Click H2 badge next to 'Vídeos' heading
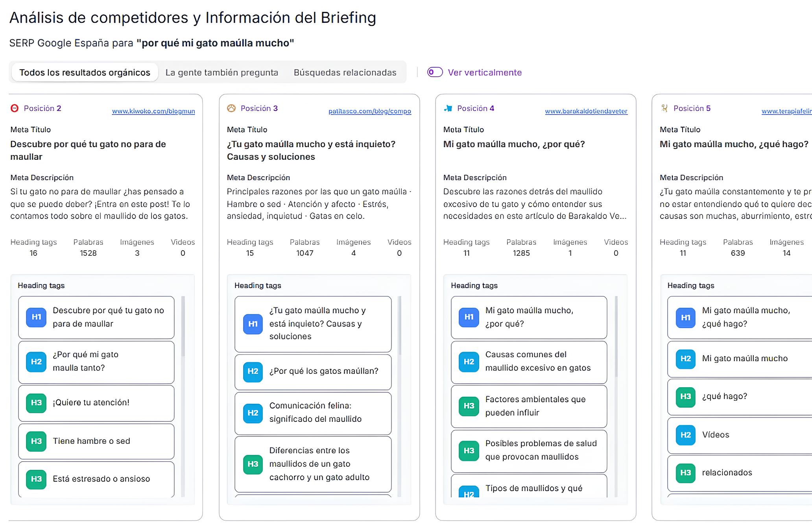This screenshot has height=532, width=812. [x=685, y=435]
